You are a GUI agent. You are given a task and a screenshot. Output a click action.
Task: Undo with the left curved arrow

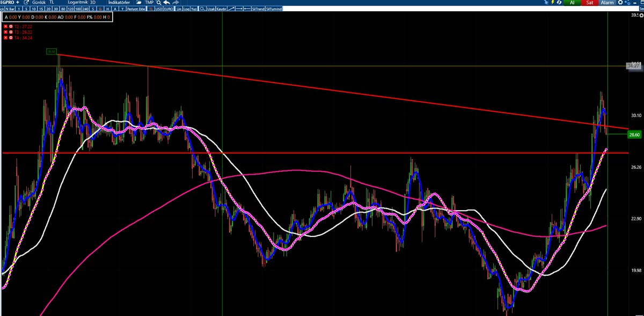tap(167, 3)
